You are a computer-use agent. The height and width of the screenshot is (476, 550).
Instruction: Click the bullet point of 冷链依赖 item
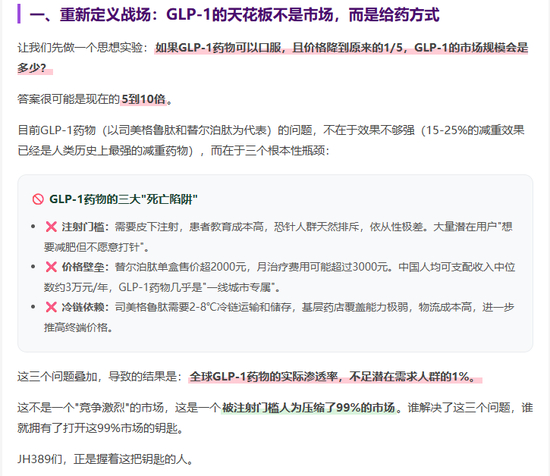(x=33, y=307)
